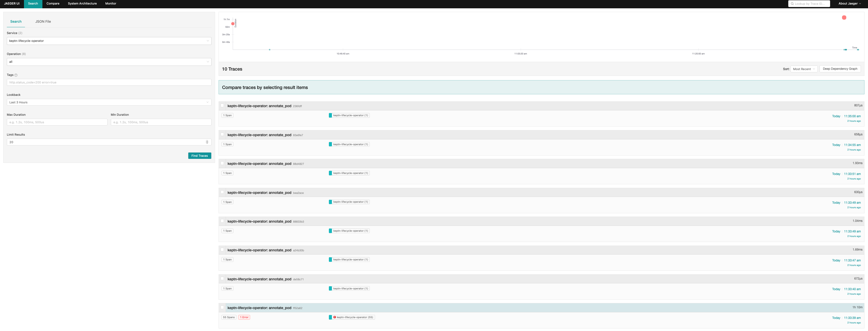Select the 658μs trace checkbox
Image resolution: width=868 pixels, height=331 pixels.
pyautogui.click(x=222, y=135)
